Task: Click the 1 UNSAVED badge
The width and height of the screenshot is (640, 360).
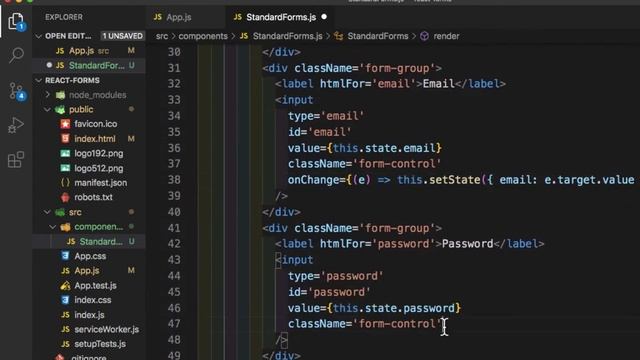Action: tap(122, 36)
